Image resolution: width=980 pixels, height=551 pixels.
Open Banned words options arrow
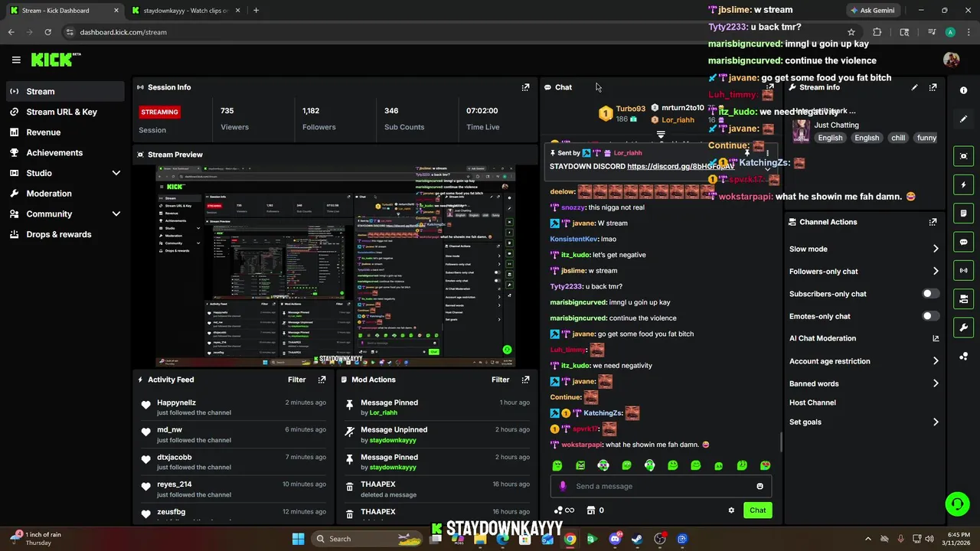click(936, 383)
